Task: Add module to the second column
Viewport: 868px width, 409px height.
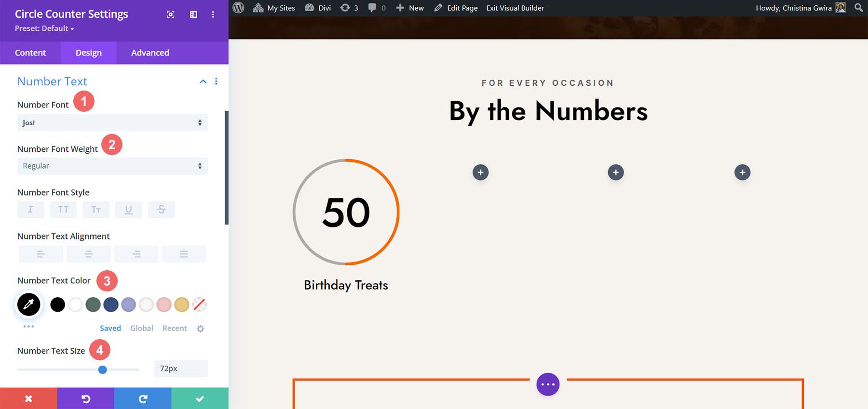Action: click(x=480, y=172)
